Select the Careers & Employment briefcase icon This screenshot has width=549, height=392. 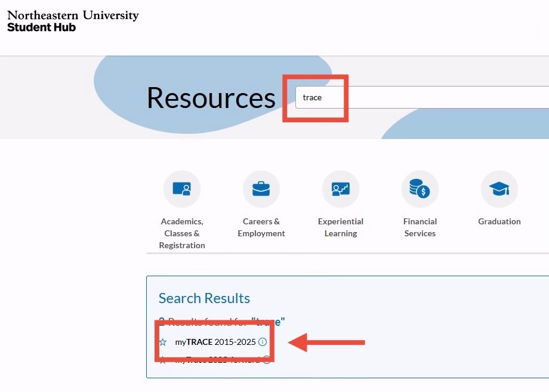click(261, 189)
